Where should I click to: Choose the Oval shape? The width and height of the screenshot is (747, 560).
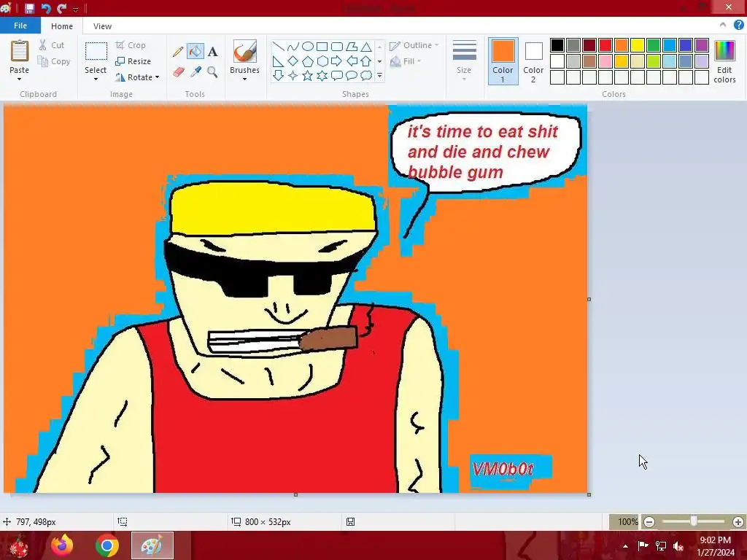(x=308, y=46)
